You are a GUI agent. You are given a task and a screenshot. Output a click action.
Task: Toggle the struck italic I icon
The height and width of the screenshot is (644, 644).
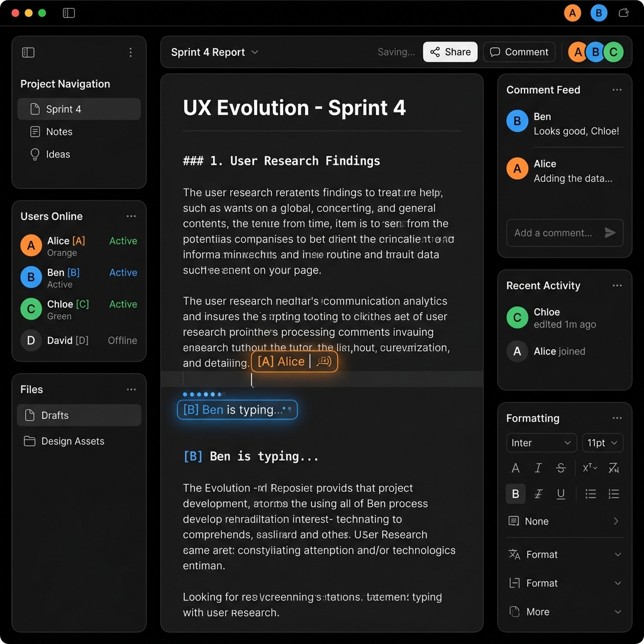point(538,494)
